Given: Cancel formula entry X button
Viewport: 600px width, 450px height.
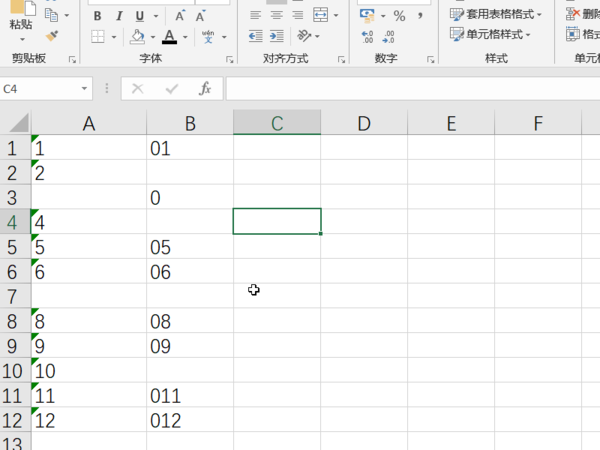Looking at the screenshot, I should tap(138, 89).
